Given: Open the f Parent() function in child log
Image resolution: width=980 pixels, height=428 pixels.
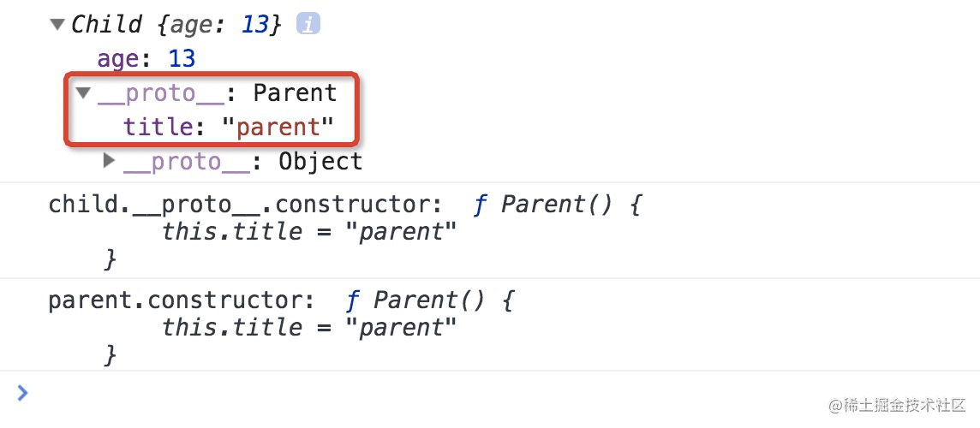Looking at the screenshot, I should [557, 205].
